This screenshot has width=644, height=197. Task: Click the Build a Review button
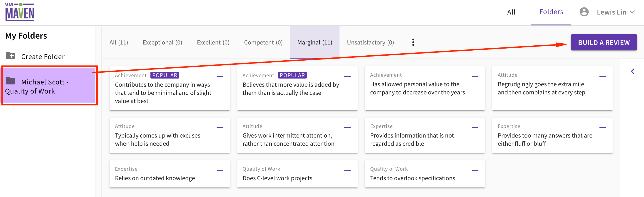click(x=604, y=42)
